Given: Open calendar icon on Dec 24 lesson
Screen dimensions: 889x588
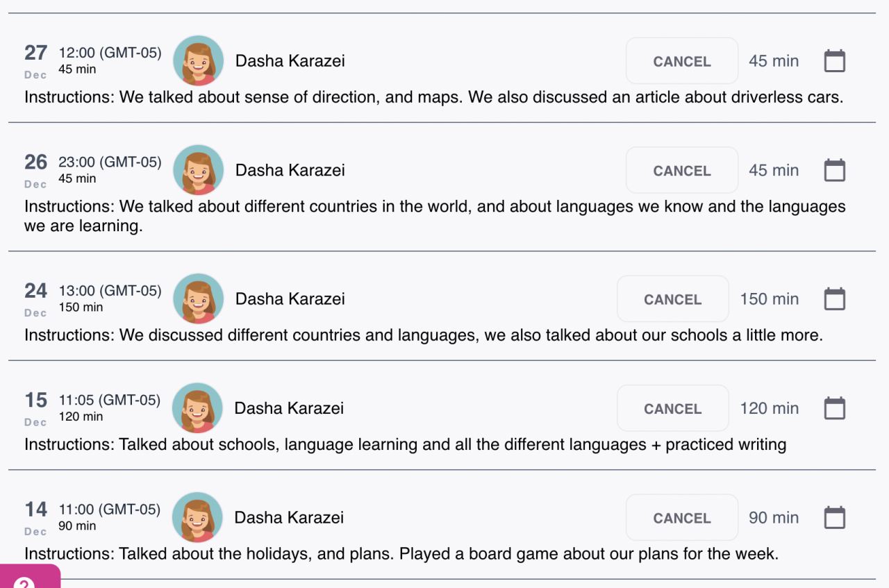Looking at the screenshot, I should [x=834, y=299].
